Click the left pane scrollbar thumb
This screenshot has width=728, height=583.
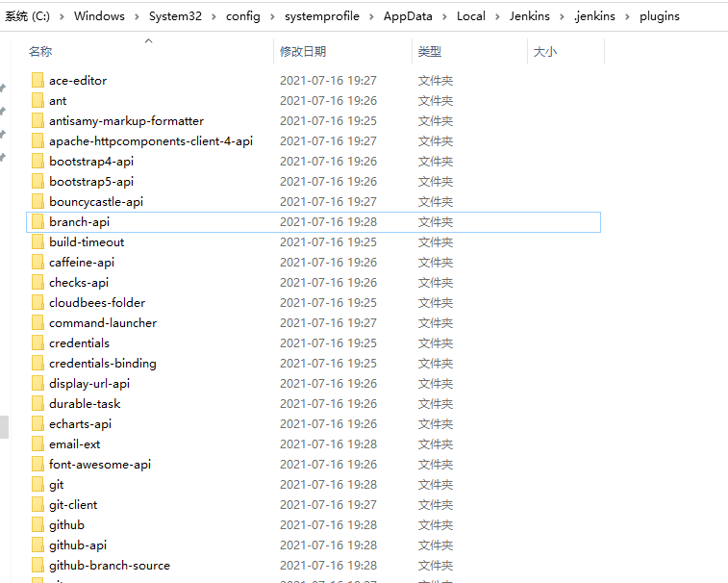[x=4, y=427]
